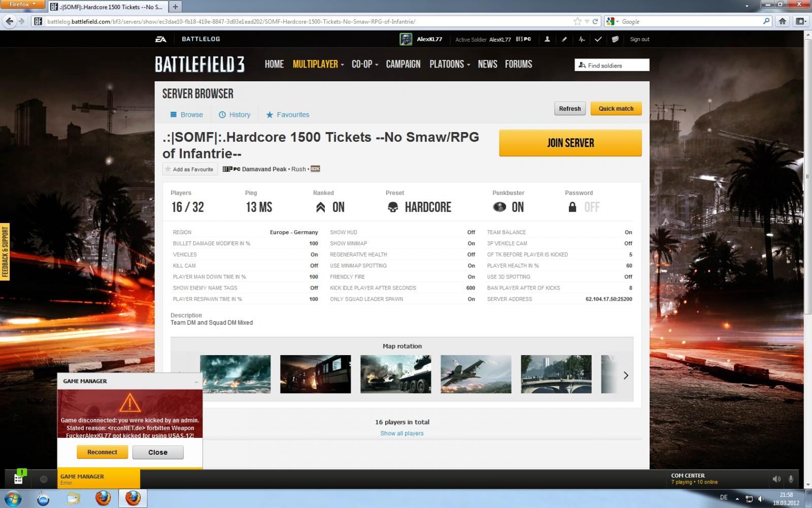This screenshot has width=812, height=508.
Task: Click the Join Server button
Action: [x=570, y=143]
